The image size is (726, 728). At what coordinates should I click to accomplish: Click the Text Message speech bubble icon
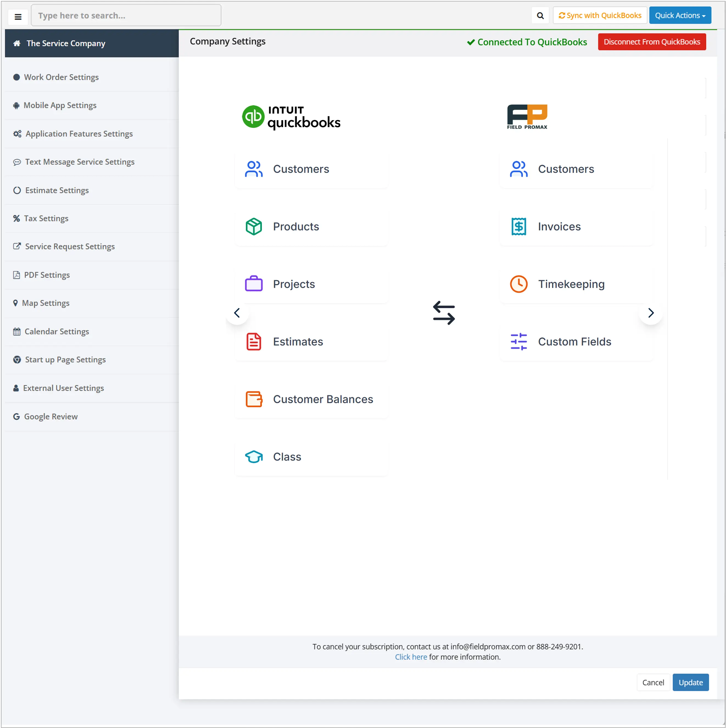tap(17, 162)
